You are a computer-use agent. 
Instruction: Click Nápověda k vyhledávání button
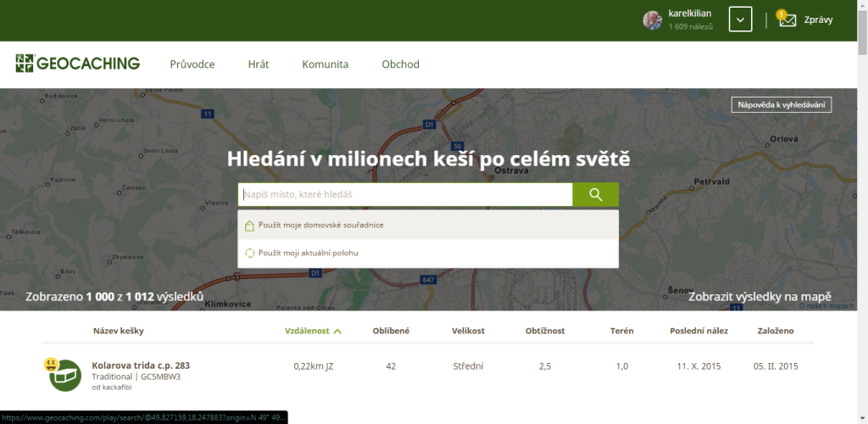click(781, 104)
